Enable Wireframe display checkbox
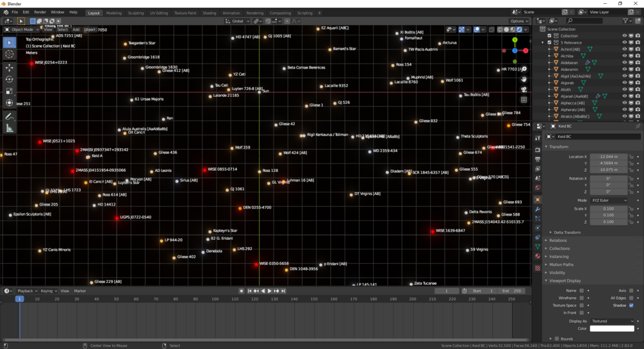Screen dimensions: 644x349 click(x=582, y=298)
